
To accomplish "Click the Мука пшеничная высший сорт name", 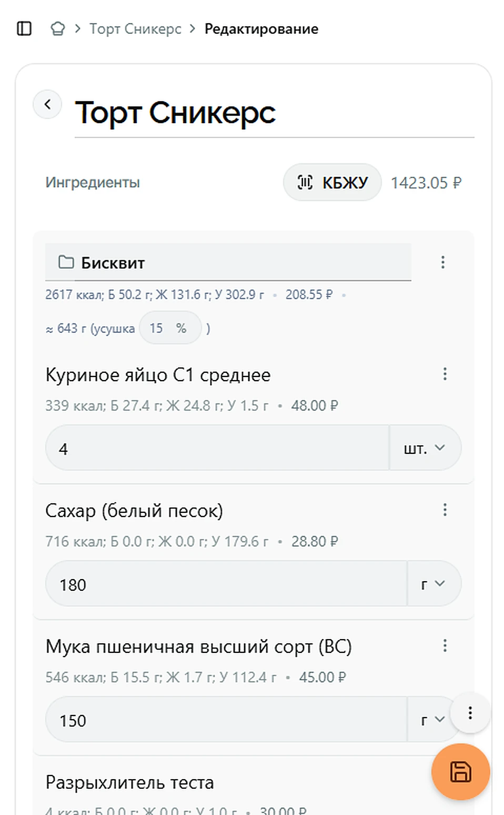I will coord(199,647).
